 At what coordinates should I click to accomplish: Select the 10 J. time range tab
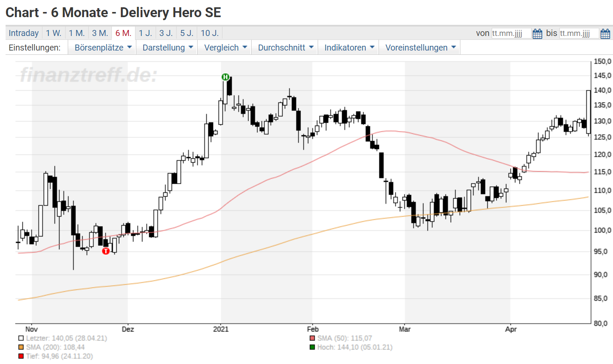tap(210, 33)
